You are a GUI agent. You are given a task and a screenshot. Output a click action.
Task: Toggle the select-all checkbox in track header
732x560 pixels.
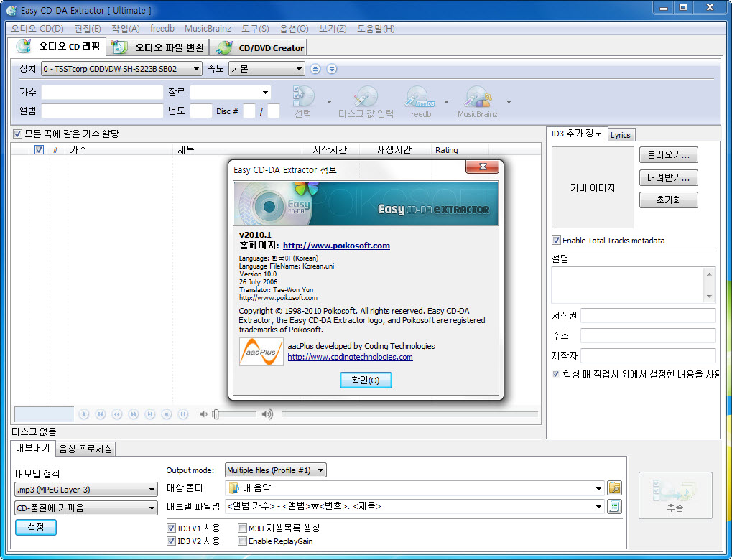coord(40,150)
